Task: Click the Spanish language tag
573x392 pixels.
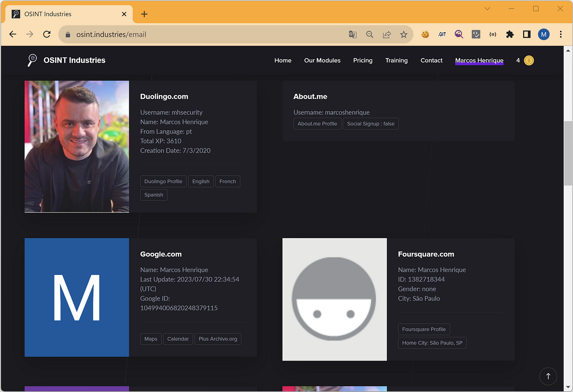Action: coord(154,195)
